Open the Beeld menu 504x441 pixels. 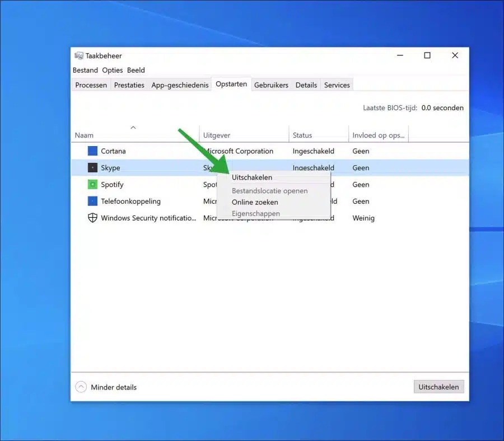pos(136,70)
